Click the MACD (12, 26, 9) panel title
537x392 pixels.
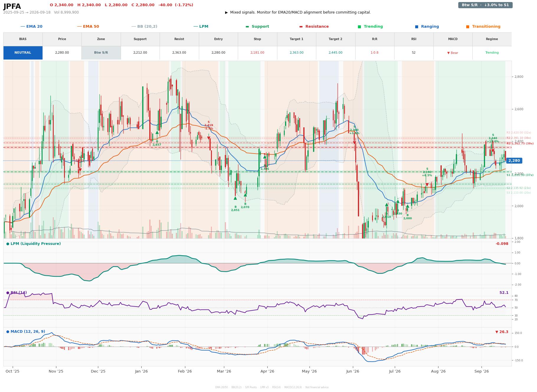pyautogui.click(x=26, y=332)
